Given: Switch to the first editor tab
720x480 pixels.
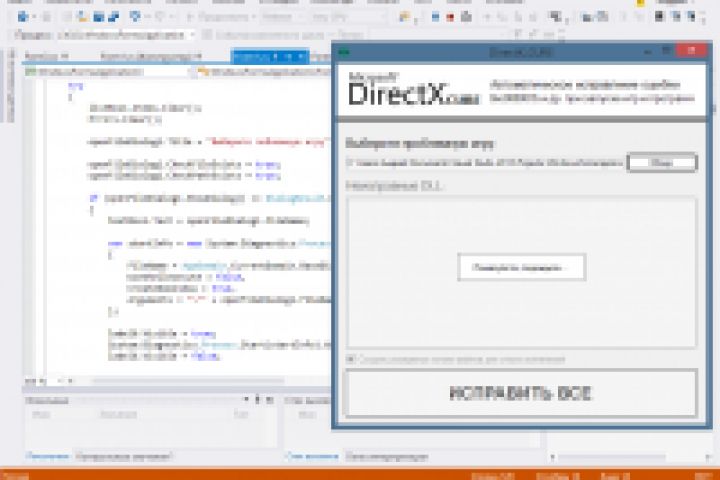Looking at the screenshot, I should tap(47, 56).
